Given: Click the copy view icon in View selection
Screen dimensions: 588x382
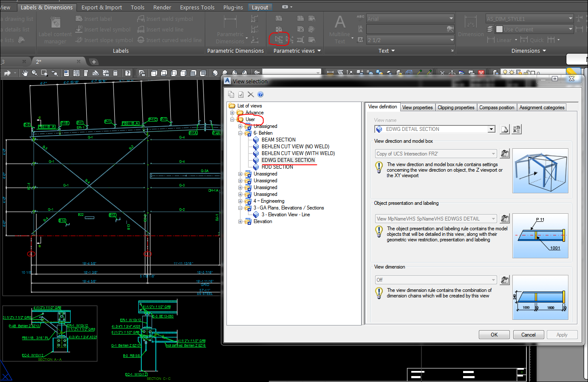Looking at the screenshot, I should point(231,94).
